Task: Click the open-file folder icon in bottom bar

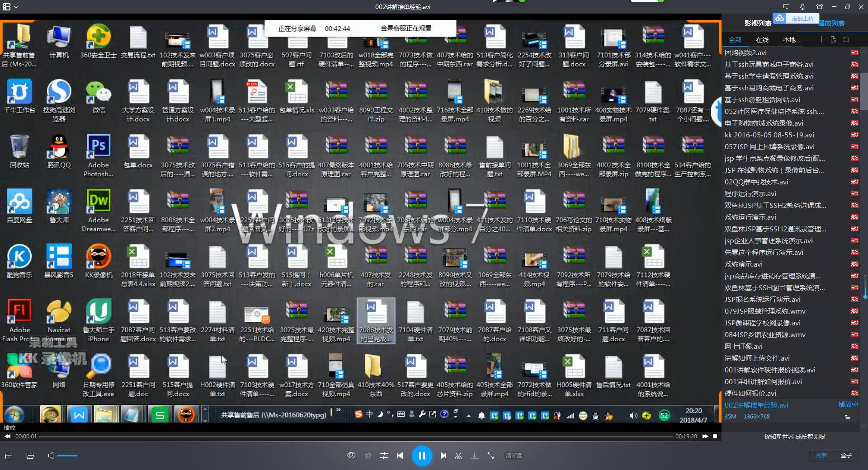Action: (30, 456)
